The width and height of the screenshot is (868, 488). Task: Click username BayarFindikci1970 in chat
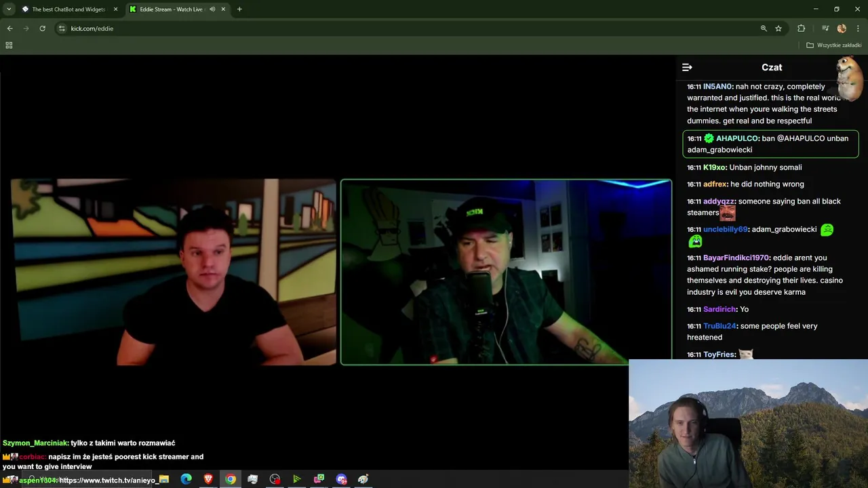click(736, 258)
